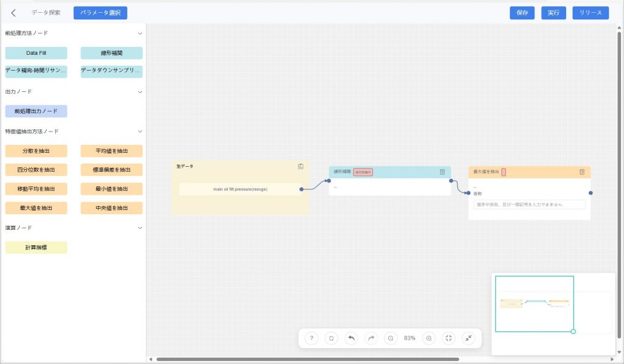
Task: Click the horizontal scrollbar at the bottom
Action: [305, 359]
